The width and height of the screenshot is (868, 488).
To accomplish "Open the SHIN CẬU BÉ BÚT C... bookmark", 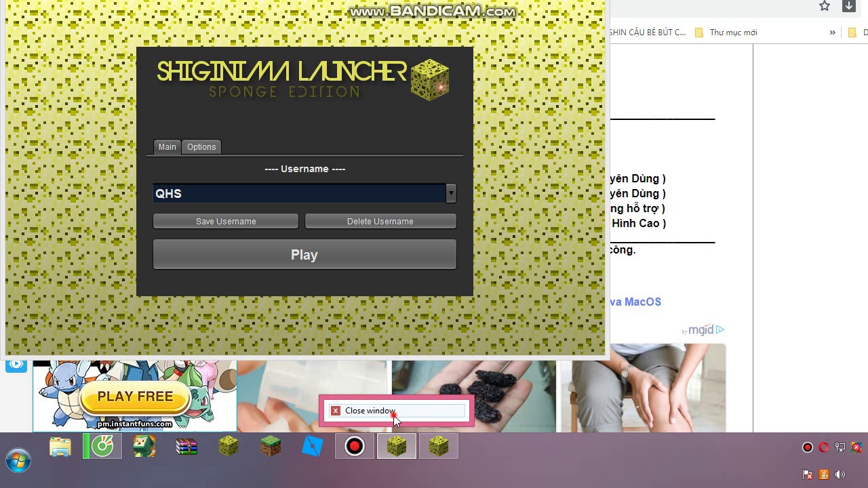I will (648, 33).
